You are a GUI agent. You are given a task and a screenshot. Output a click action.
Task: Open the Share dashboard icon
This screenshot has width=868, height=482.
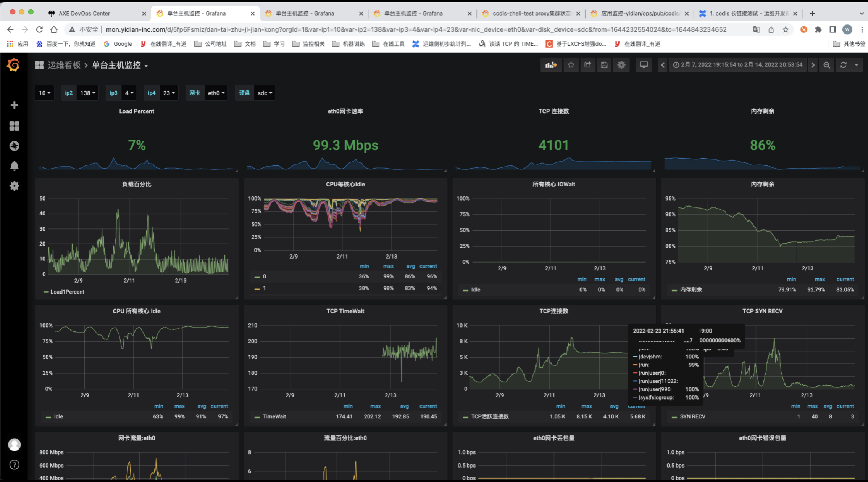point(588,65)
